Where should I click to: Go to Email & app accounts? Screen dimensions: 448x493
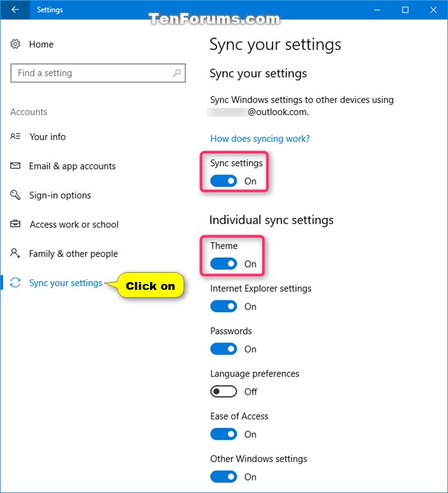pos(72,166)
